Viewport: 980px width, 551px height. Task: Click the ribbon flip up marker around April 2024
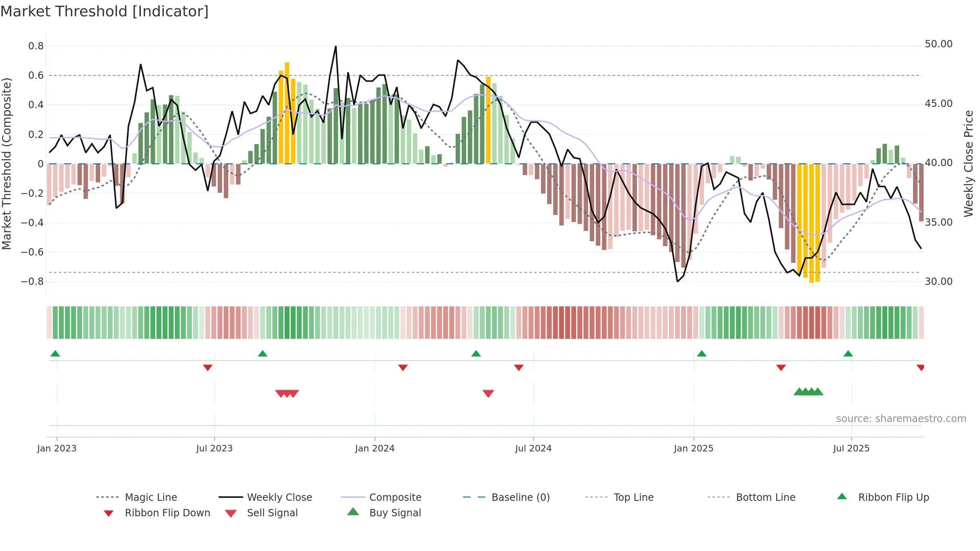[x=476, y=353]
